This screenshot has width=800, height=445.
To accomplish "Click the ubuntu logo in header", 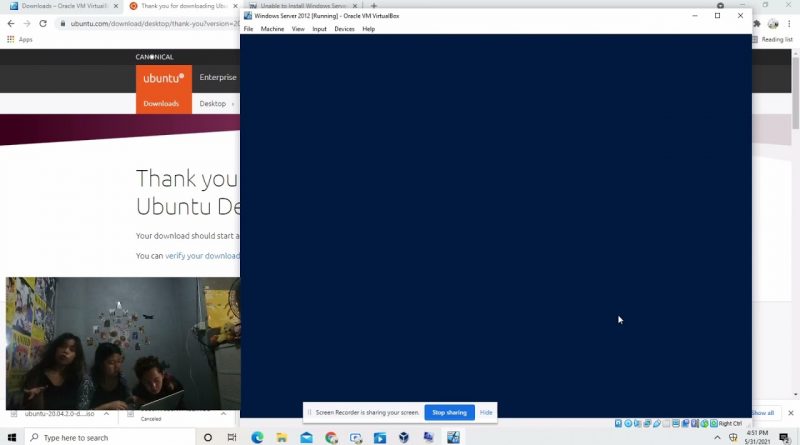I will click(x=164, y=78).
